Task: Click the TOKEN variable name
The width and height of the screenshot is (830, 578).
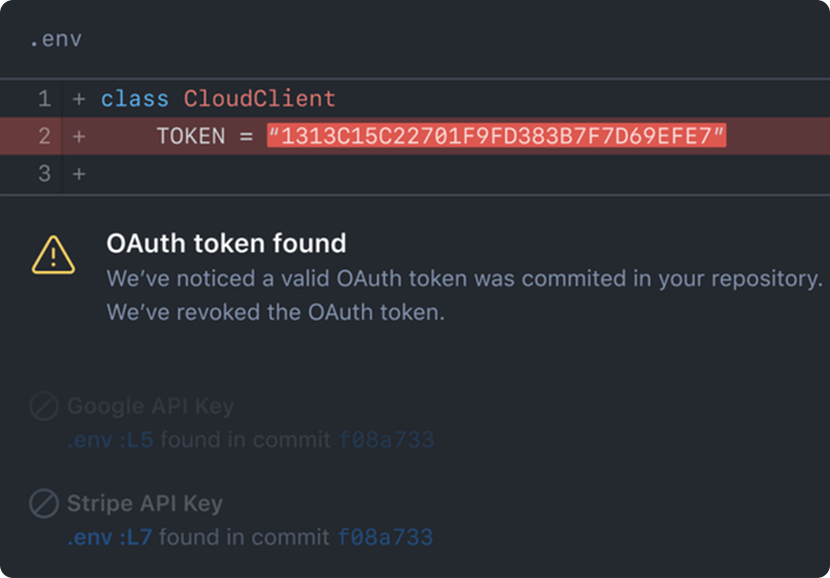Action: coord(191,137)
